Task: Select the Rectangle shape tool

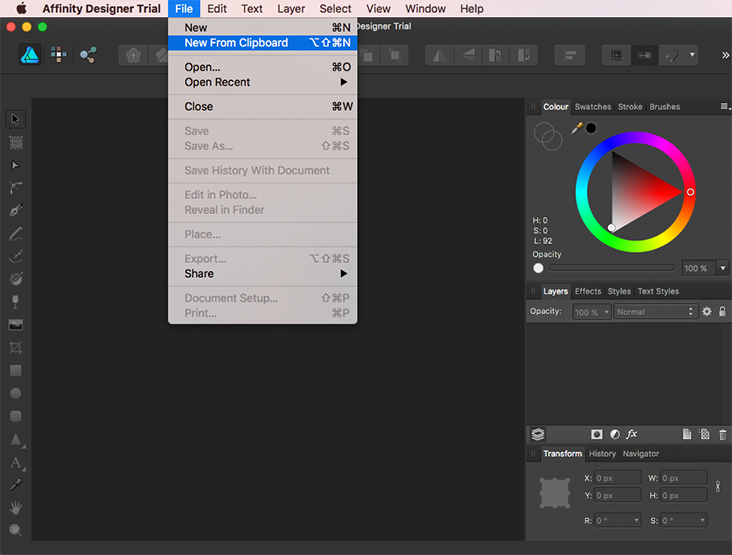Action: pos(16,371)
